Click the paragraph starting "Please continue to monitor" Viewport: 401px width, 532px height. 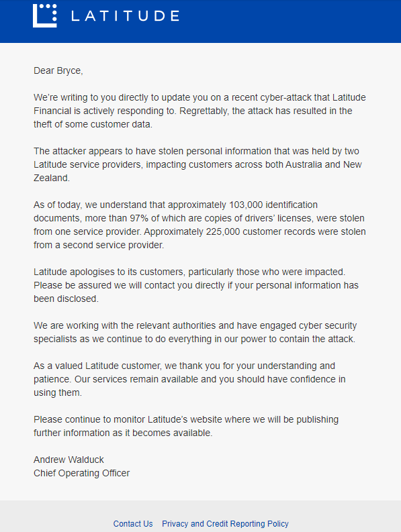186,426
